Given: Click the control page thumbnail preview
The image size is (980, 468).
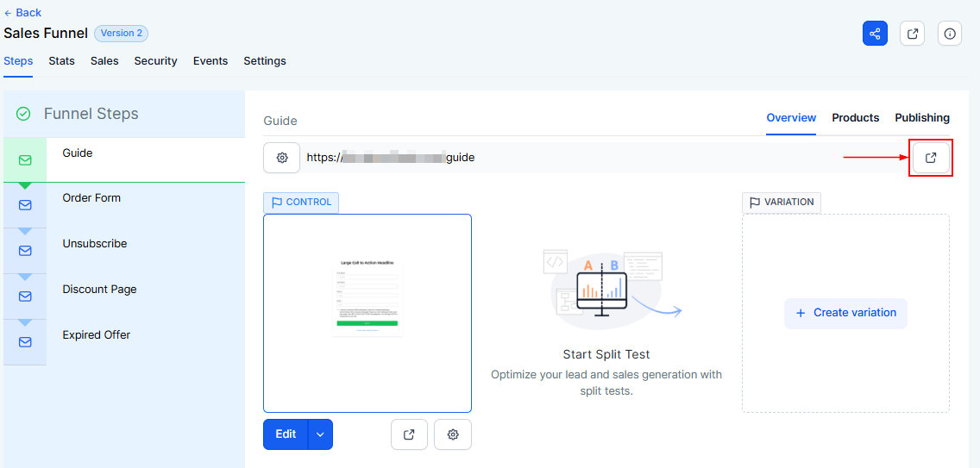Looking at the screenshot, I should pos(367,313).
